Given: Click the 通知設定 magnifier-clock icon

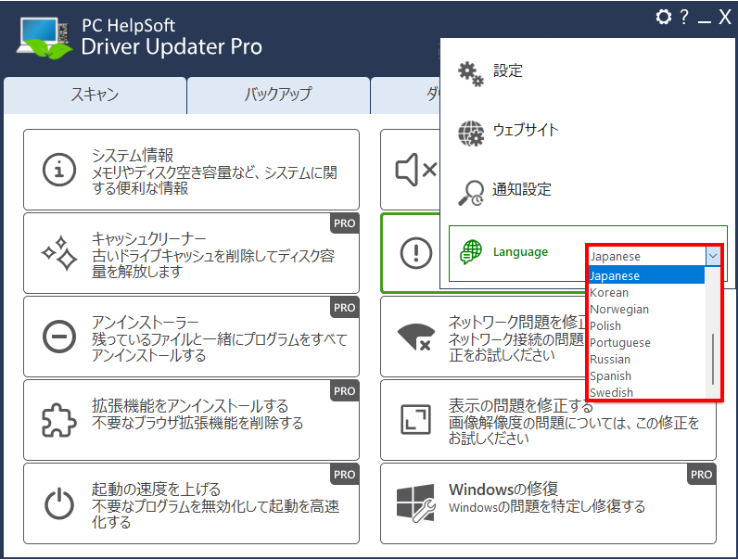Looking at the screenshot, I should pyautogui.click(x=471, y=193).
